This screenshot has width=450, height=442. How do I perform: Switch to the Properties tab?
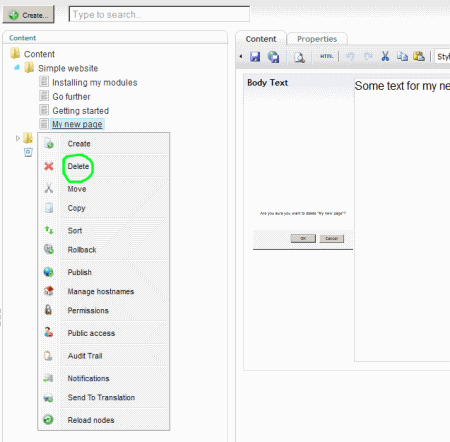click(x=317, y=39)
